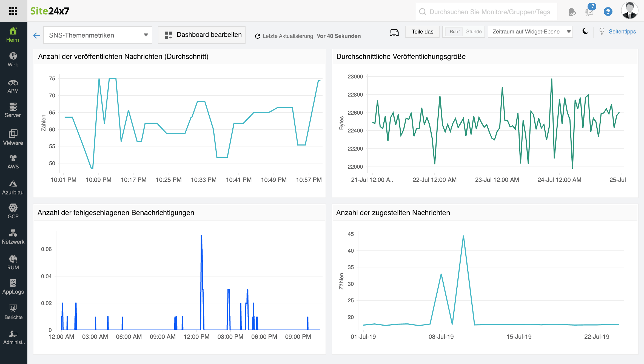Open the APM sidebar item
This screenshot has width=644, height=364.
[x=13, y=86]
